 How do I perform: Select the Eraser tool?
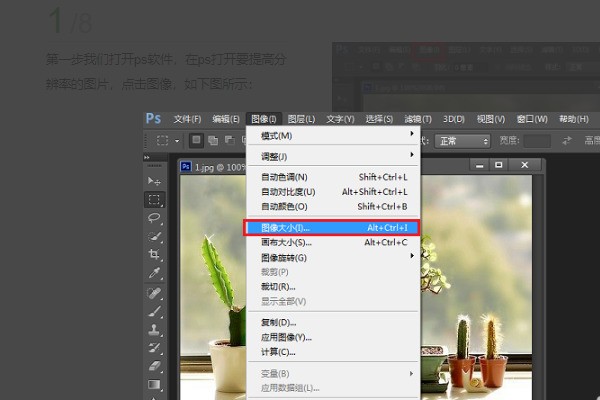(x=154, y=366)
